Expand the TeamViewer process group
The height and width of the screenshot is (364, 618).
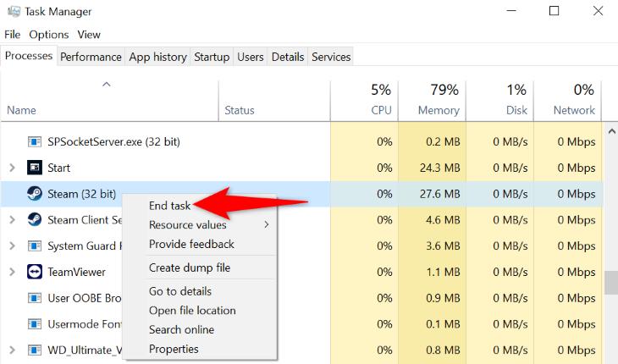coord(12,272)
